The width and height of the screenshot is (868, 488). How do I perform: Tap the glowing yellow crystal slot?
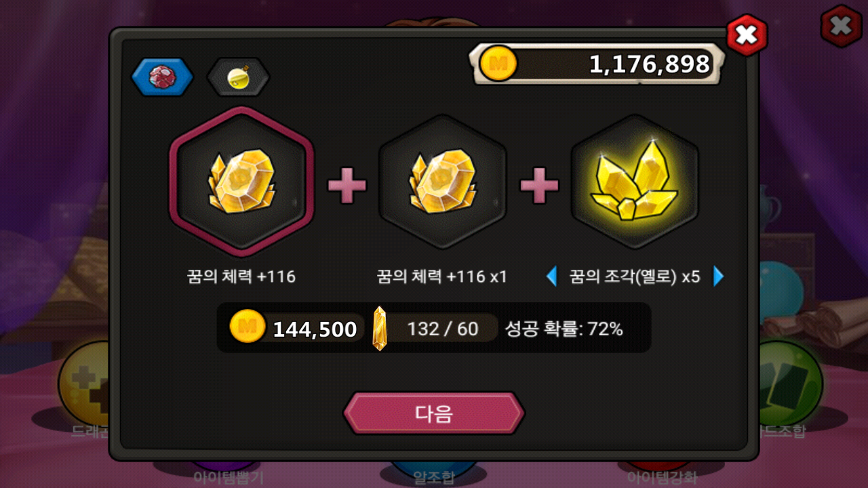point(634,182)
